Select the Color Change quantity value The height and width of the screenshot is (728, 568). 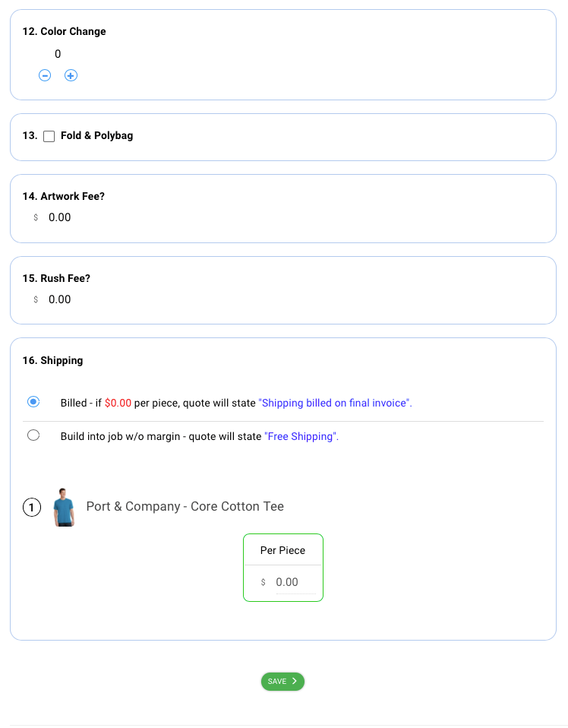pyautogui.click(x=57, y=54)
